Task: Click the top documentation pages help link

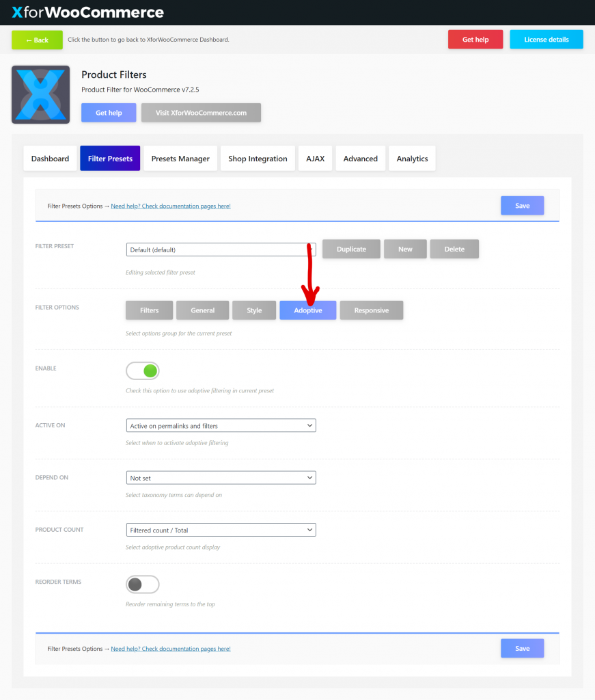Action: pos(171,206)
